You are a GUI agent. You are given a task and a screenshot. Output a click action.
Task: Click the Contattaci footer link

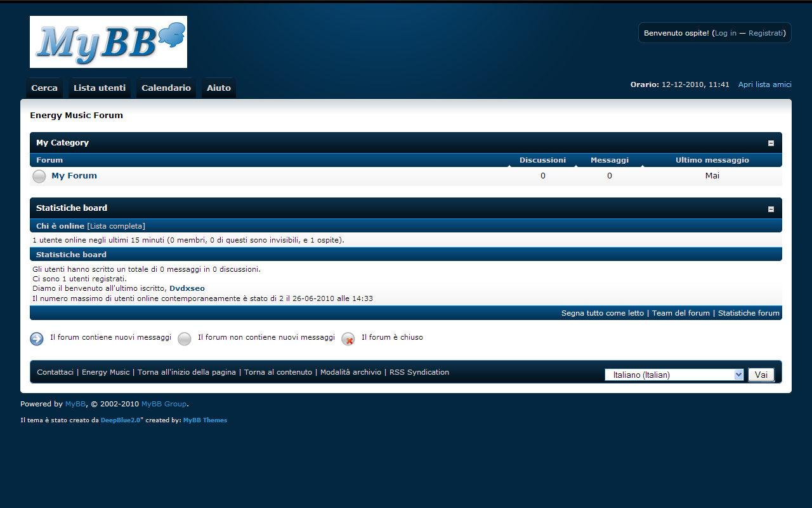point(55,372)
